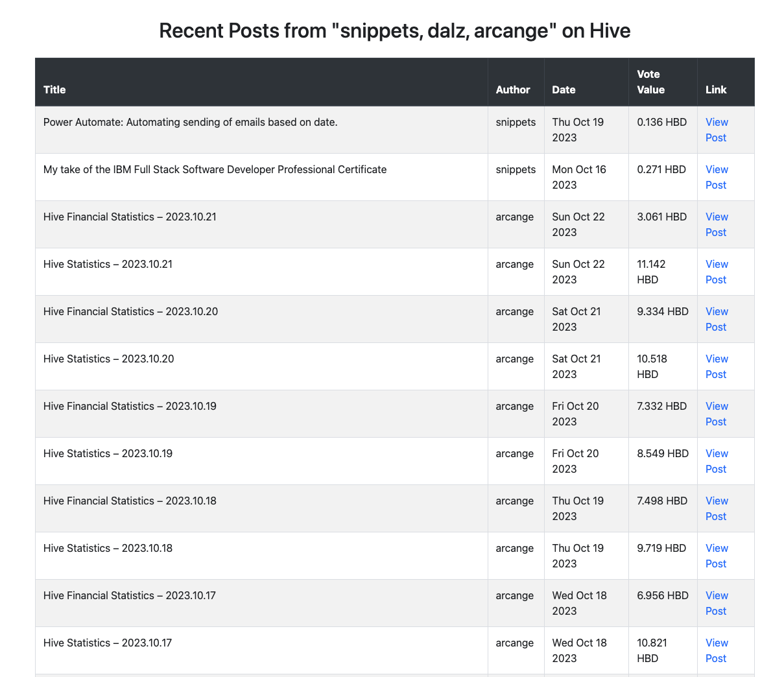Click the 11.142 HBD vote value cell
The height and width of the screenshot is (677, 784).
651,272
